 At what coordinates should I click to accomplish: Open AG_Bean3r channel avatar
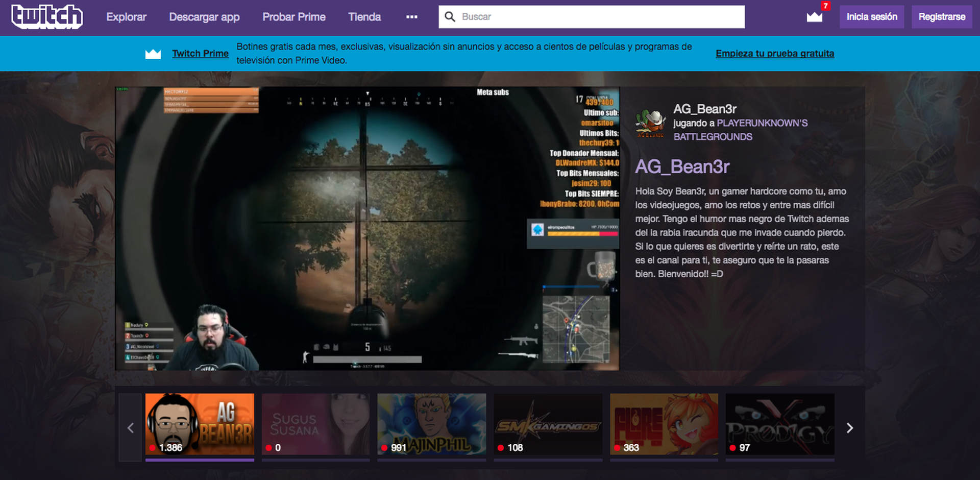coord(650,123)
